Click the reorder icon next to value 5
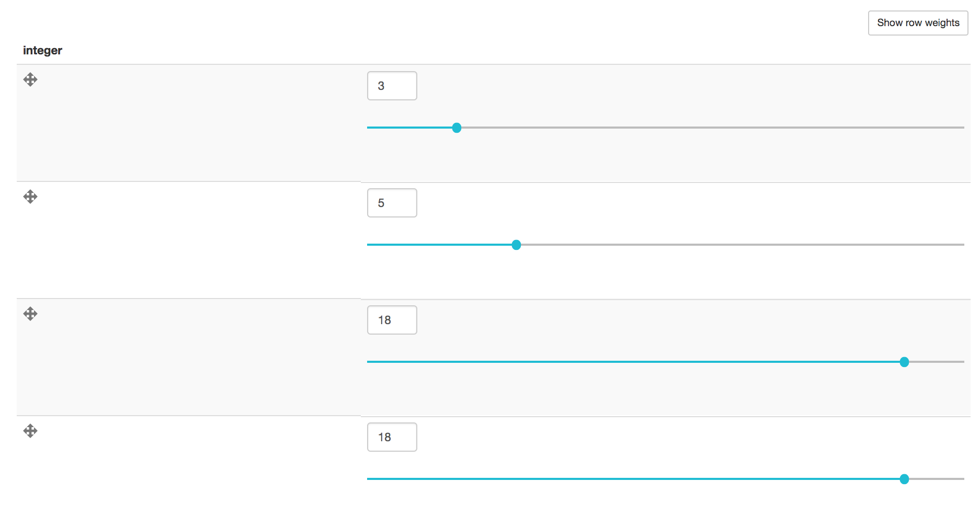The image size is (980, 527). tap(30, 197)
